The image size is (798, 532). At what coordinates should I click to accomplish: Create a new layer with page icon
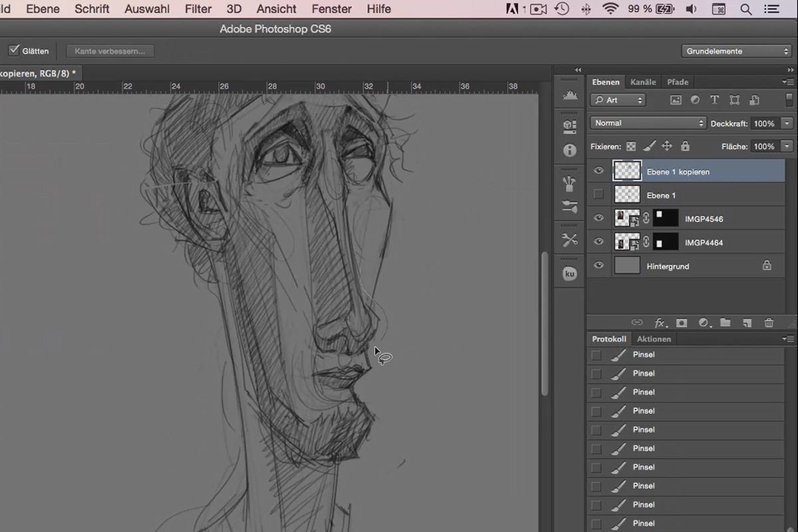click(x=747, y=323)
